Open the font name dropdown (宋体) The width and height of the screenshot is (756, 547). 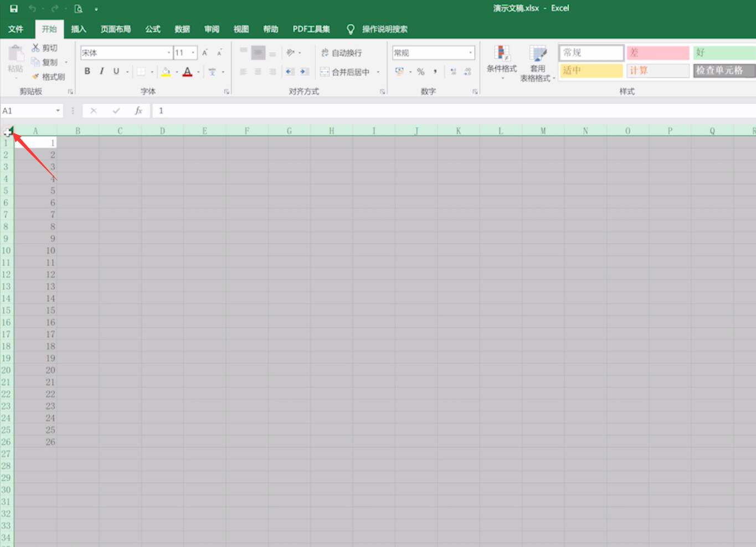(x=169, y=53)
